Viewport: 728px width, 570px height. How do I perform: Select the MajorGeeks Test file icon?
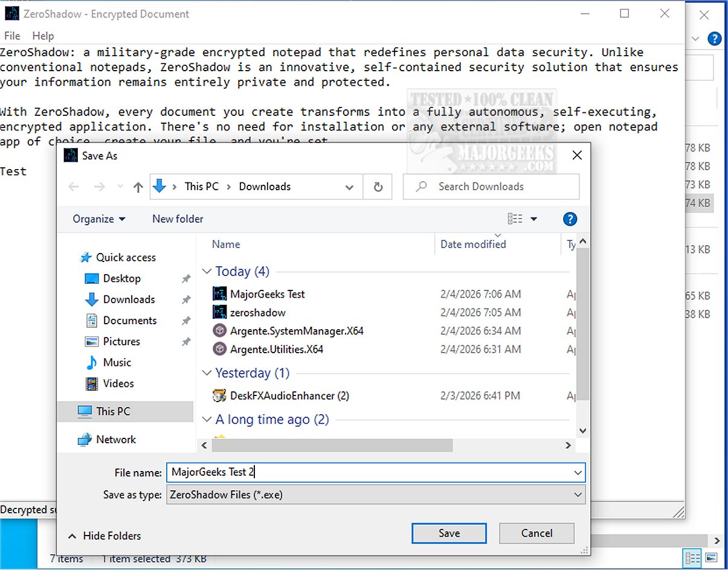[220, 294]
